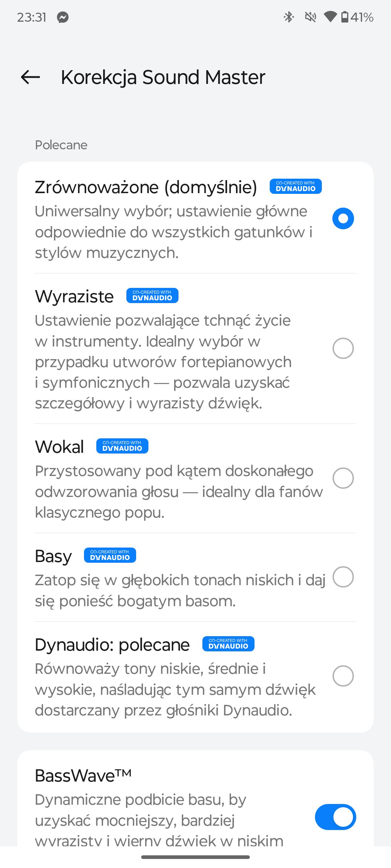The image size is (391, 868).
Task: Tap Dynaudio badge next to Zrównoważone
Action: pos(296,186)
